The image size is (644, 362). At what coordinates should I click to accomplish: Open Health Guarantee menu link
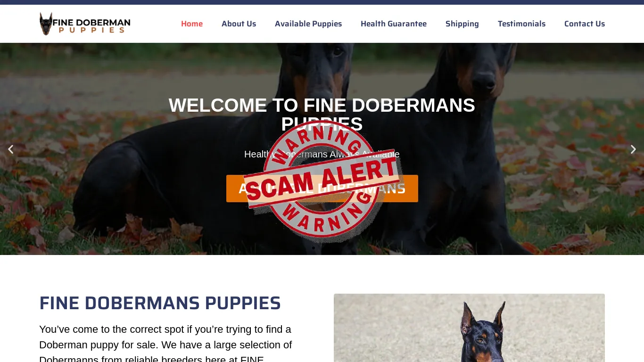pos(394,24)
